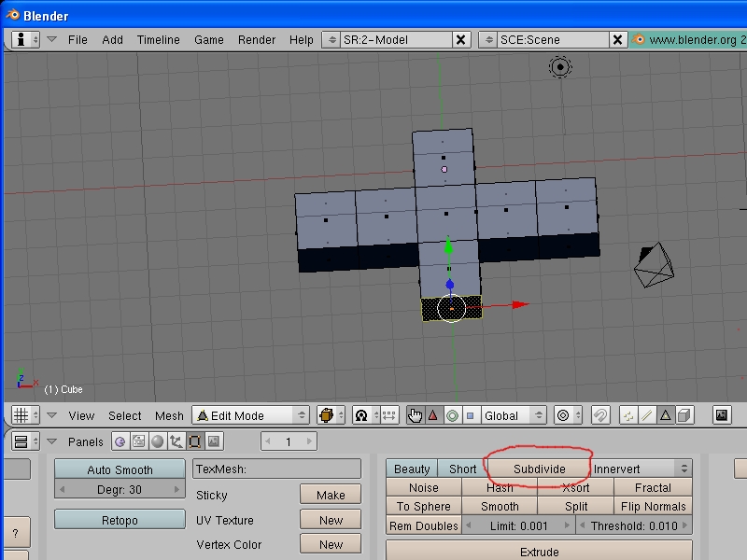Collapse Buttons window header menus triangle
The width and height of the screenshot is (747, 560).
coord(52,441)
